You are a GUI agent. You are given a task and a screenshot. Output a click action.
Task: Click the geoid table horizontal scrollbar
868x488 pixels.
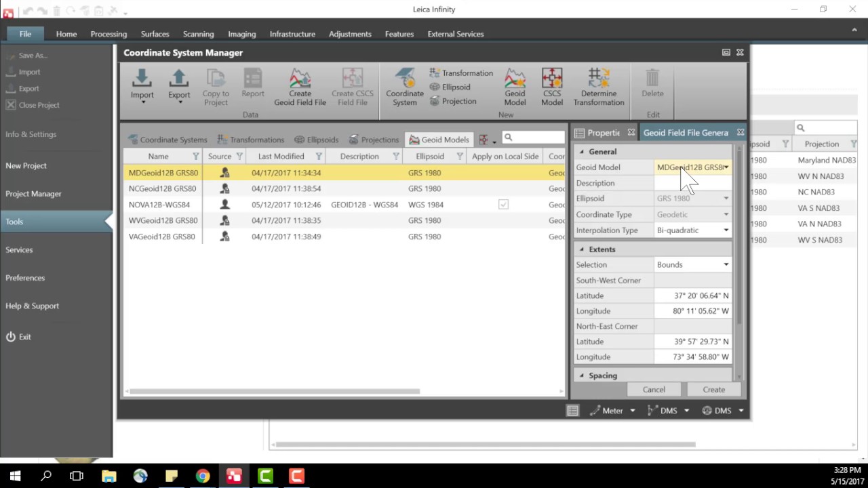coord(275,391)
